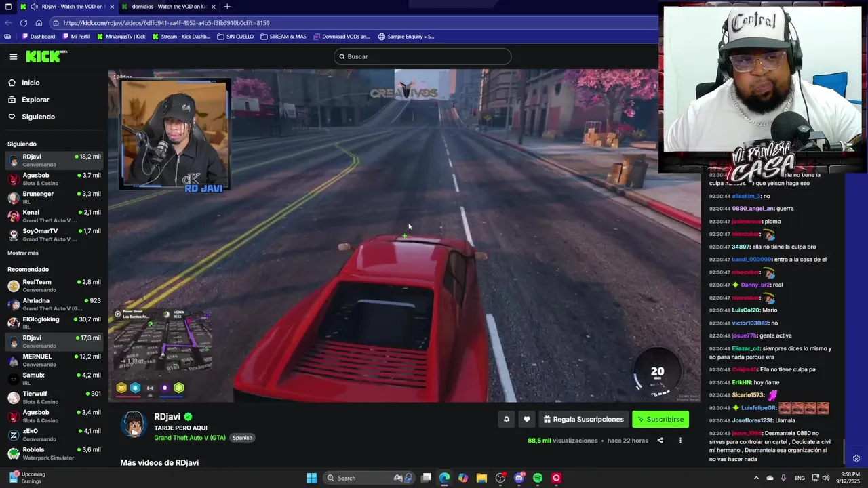Image resolution: width=868 pixels, height=488 pixels.
Task: Open Kenai channel in Siguiendo list
Action: (54, 216)
